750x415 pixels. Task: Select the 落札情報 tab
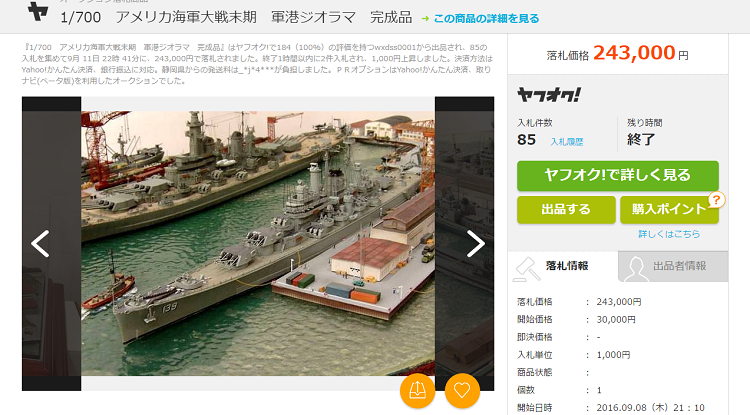pos(563,266)
